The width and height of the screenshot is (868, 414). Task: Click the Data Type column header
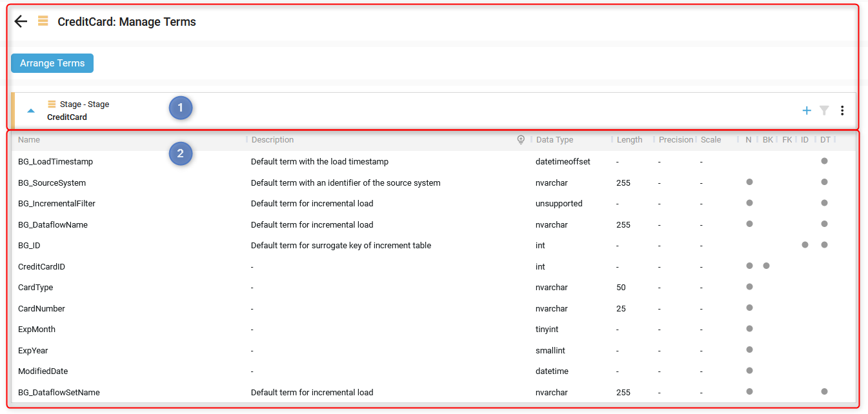[554, 140]
